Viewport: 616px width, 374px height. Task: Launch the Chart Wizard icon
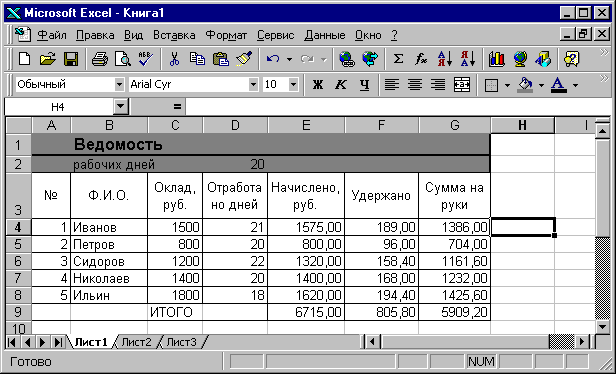coord(497,59)
